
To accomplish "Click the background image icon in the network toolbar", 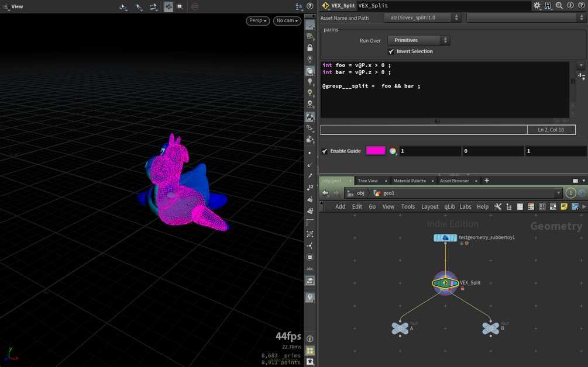I will click(575, 207).
